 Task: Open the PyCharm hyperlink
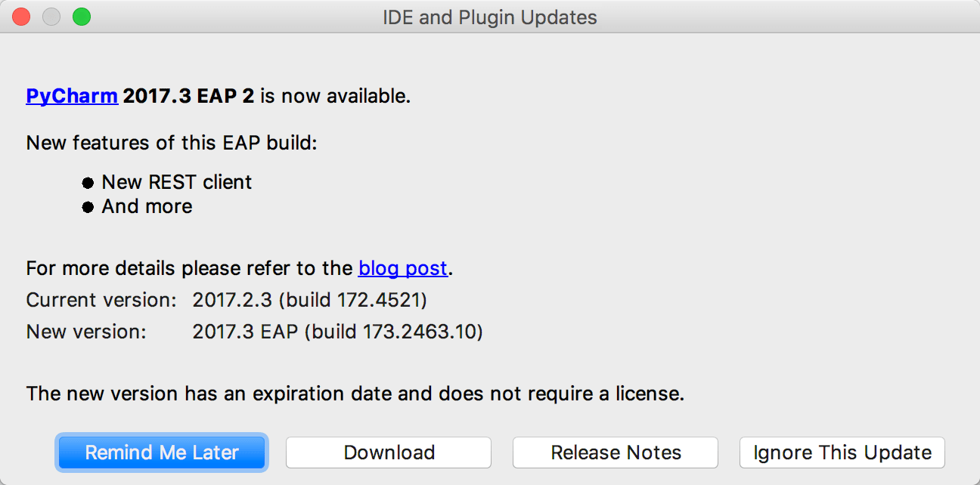coord(72,95)
